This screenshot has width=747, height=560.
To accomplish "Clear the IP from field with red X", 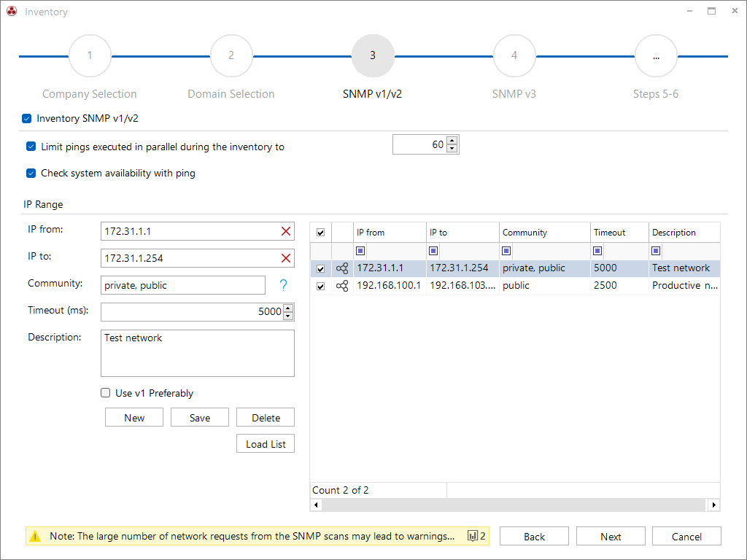I will tap(286, 231).
